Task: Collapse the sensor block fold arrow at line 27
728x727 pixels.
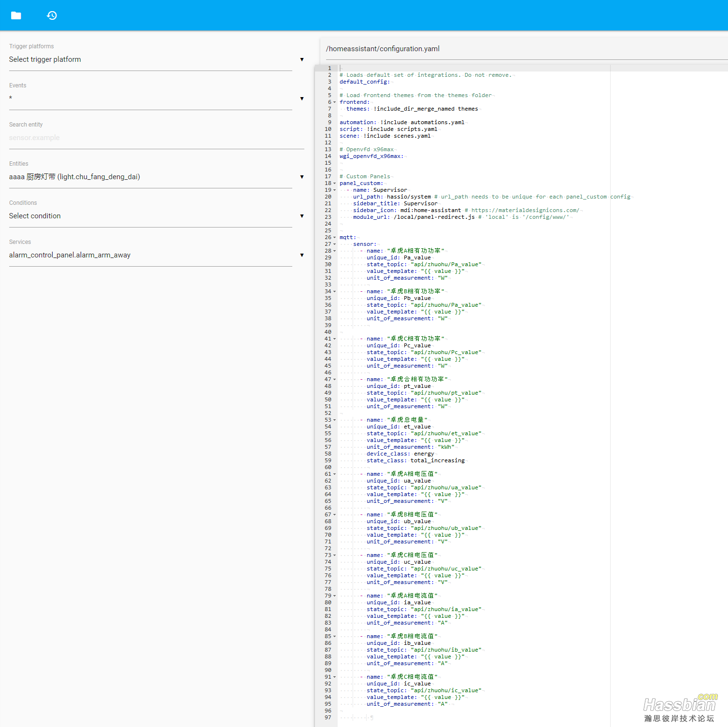Action: pyautogui.click(x=335, y=244)
